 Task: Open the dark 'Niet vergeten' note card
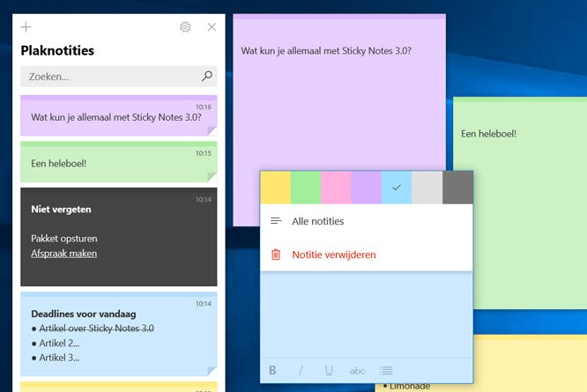[x=119, y=237]
